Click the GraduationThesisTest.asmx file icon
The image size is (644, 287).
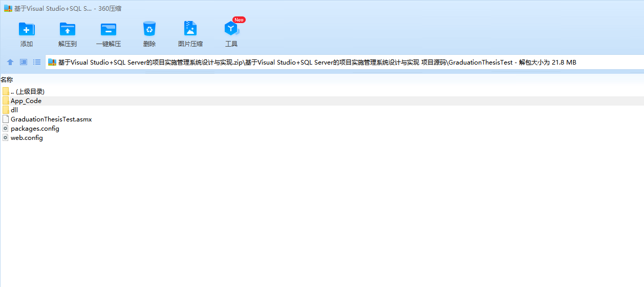coord(6,119)
